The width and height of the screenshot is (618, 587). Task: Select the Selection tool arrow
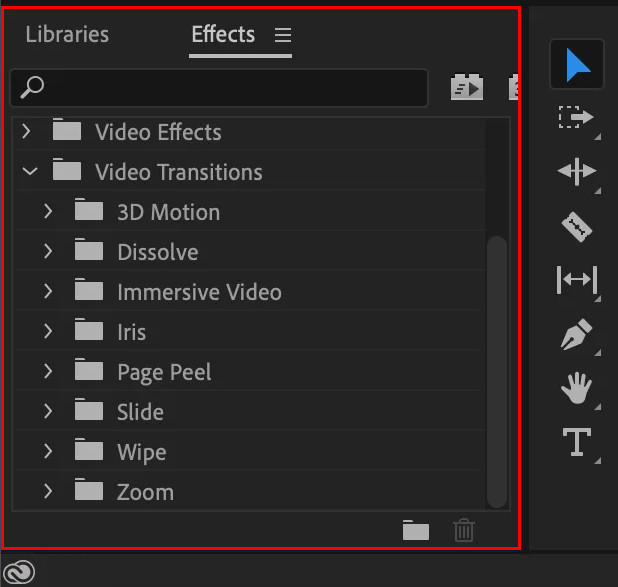pos(577,64)
